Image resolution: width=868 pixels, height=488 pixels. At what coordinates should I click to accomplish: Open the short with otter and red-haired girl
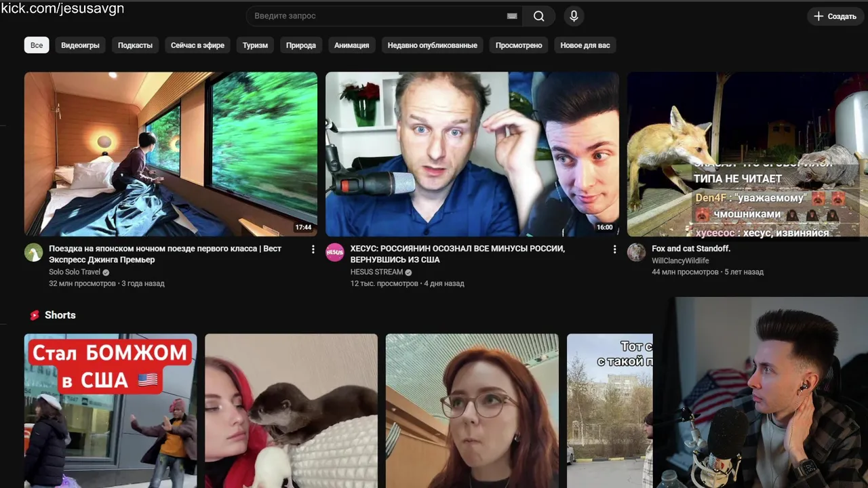pyautogui.click(x=292, y=411)
